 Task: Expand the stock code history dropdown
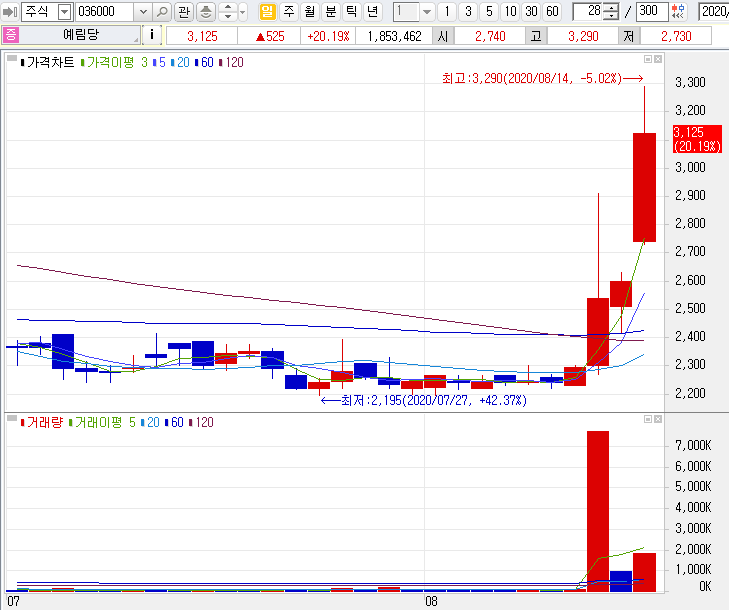coord(143,12)
